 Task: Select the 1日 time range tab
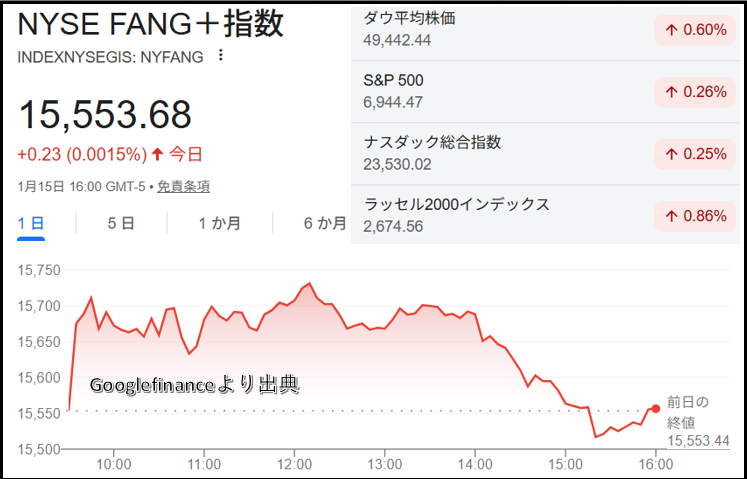click(x=31, y=223)
